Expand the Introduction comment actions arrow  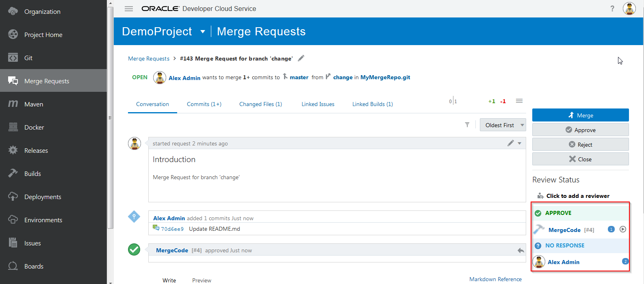coord(520,143)
